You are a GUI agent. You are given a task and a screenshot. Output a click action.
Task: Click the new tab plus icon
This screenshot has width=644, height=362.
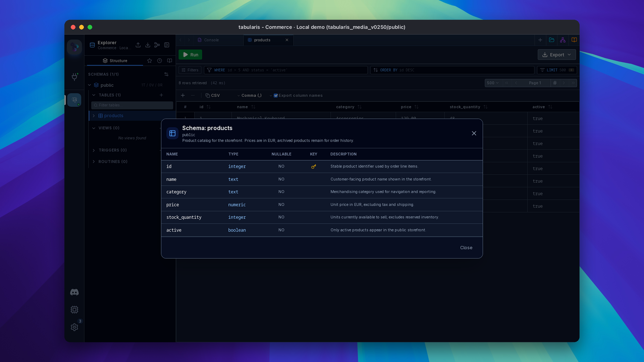click(540, 40)
